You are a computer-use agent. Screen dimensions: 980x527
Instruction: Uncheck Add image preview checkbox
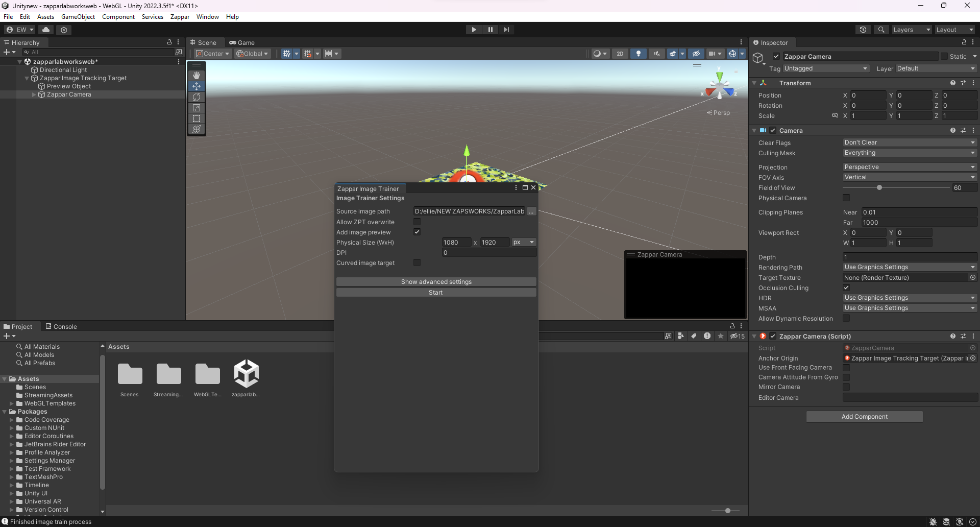417,232
